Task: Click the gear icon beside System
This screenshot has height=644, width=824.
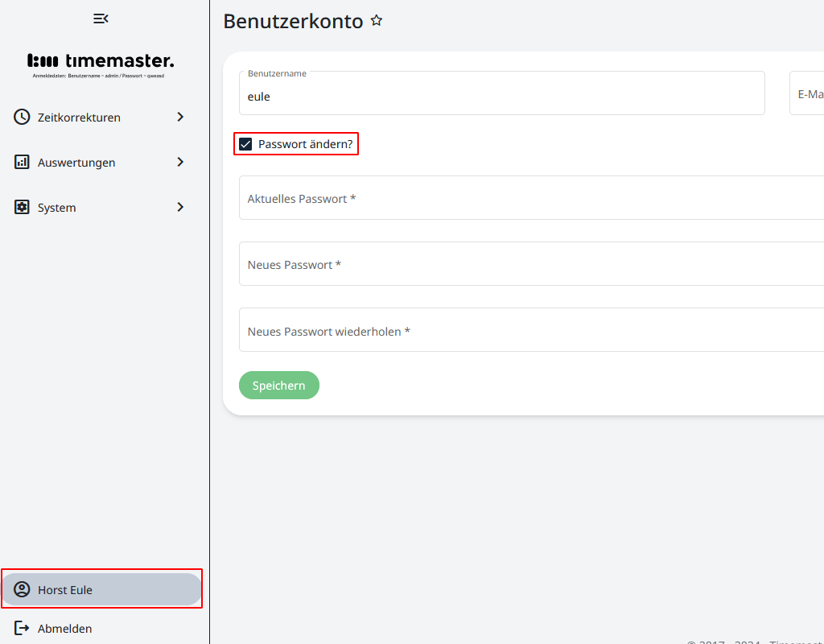Action: (22, 207)
